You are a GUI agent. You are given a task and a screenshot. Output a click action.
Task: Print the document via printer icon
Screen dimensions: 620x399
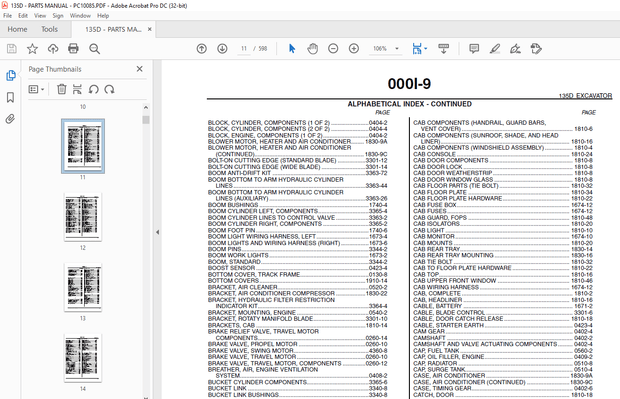tap(73, 49)
